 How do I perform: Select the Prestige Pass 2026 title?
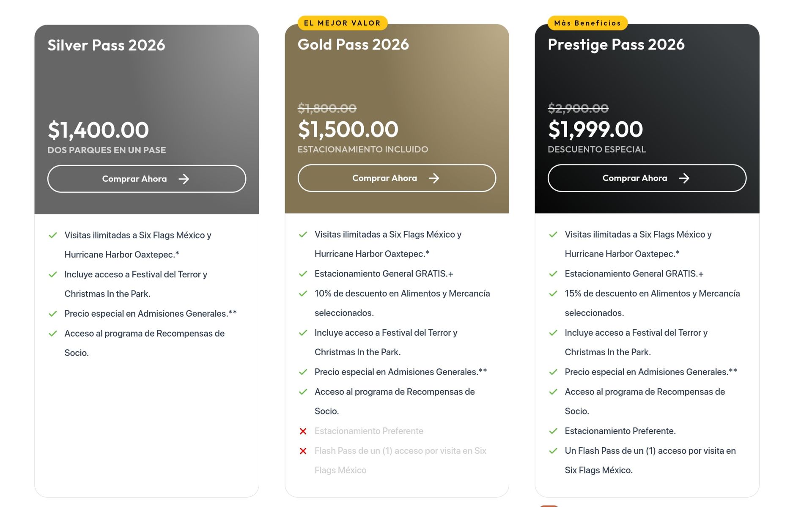[616, 44]
